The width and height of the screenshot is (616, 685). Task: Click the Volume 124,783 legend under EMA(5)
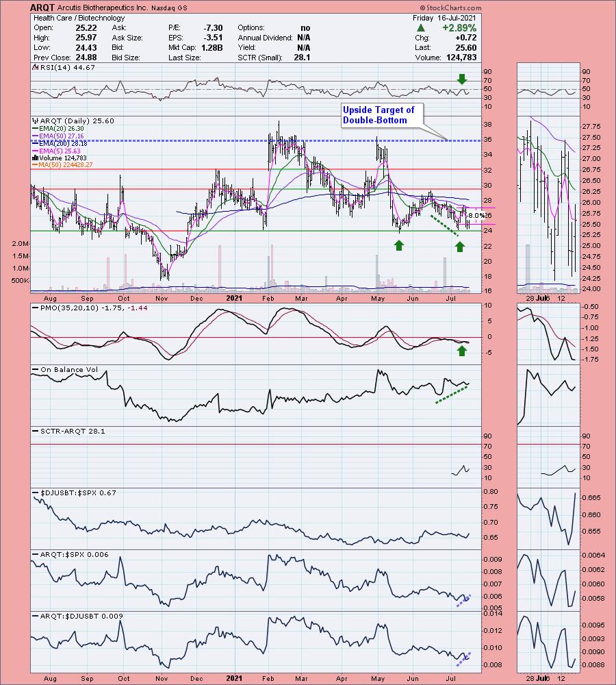click(60, 158)
